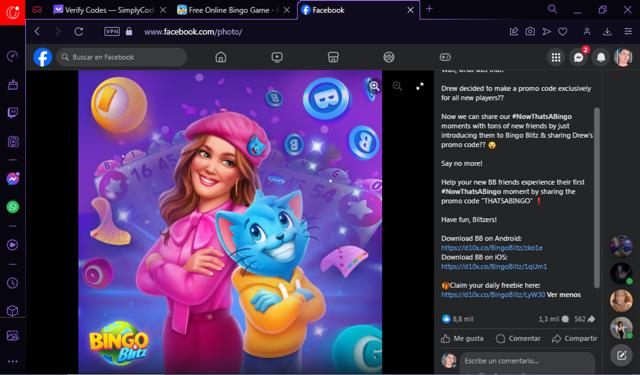Go back in browser history
Image resolution: width=640 pixels, height=375 pixels.
click(37, 31)
